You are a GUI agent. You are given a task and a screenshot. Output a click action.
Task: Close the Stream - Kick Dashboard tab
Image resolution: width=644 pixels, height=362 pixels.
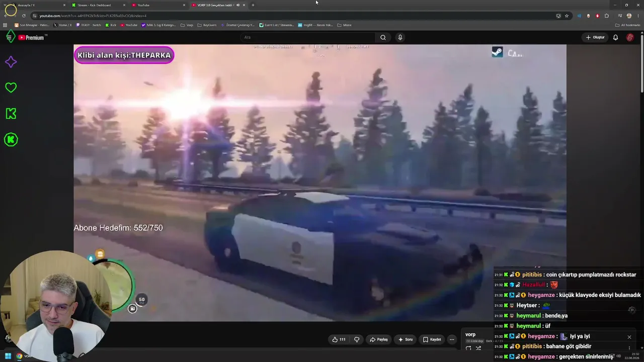pos(124,5)
